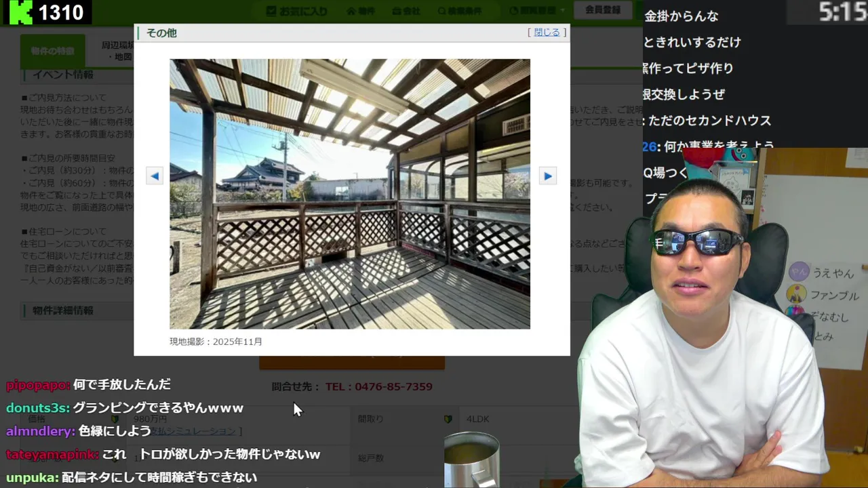This screenshot has height=488, width=868.
Task: Open the 会社 menu in the top bar
Action: tap(406, 11)
